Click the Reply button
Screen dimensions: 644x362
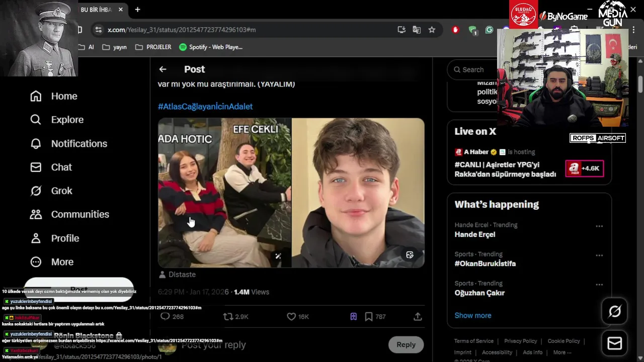coord(406,344)
